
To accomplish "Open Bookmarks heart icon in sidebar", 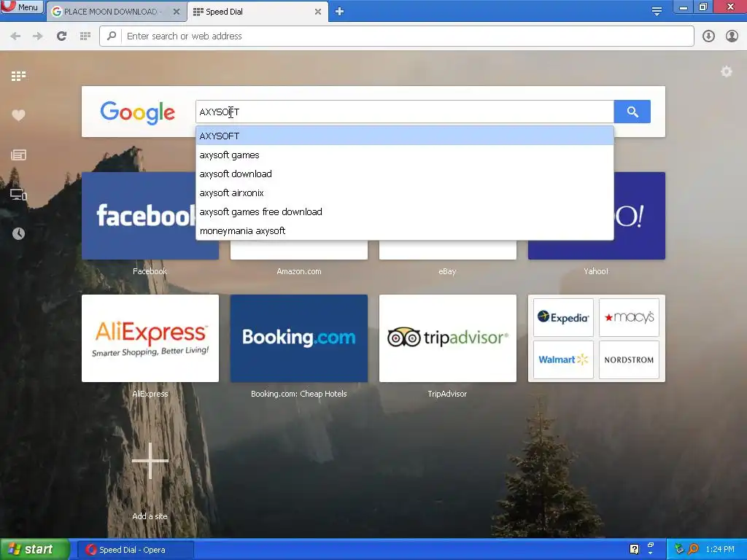I will (18, 115).
